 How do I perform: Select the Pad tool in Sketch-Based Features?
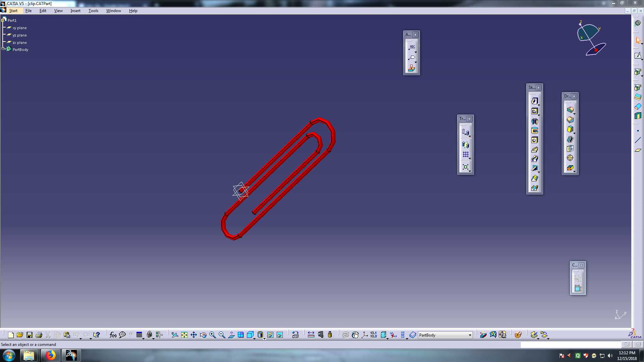[534, 101]
